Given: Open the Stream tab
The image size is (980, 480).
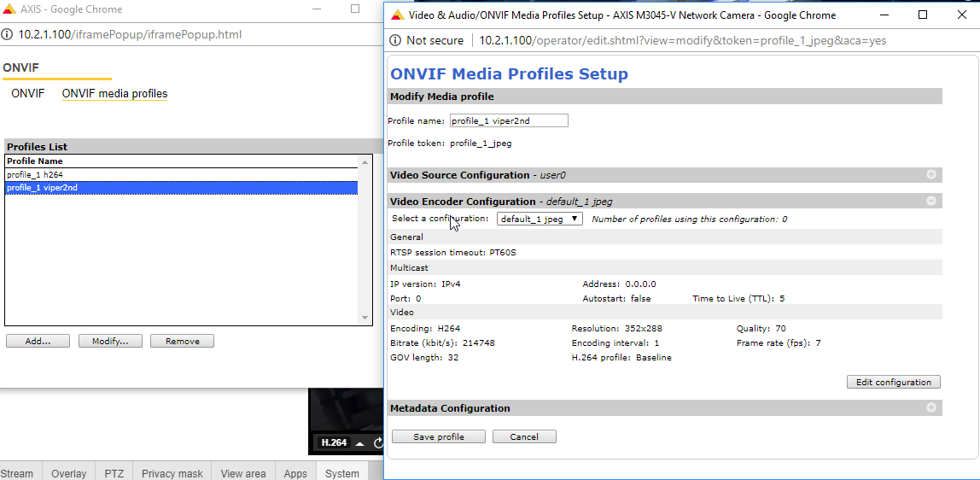Looking at the screenshot, I should (19, 473).
